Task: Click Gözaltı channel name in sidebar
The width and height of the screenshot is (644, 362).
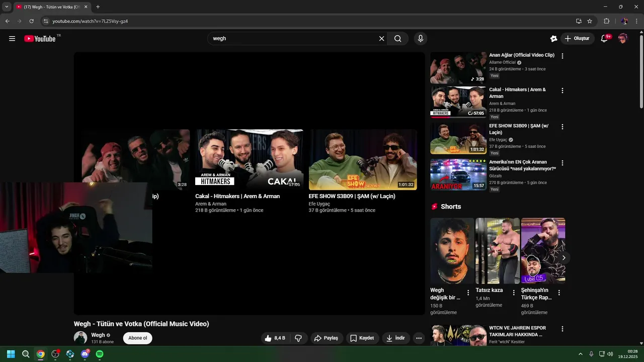Action: (496, 176)
